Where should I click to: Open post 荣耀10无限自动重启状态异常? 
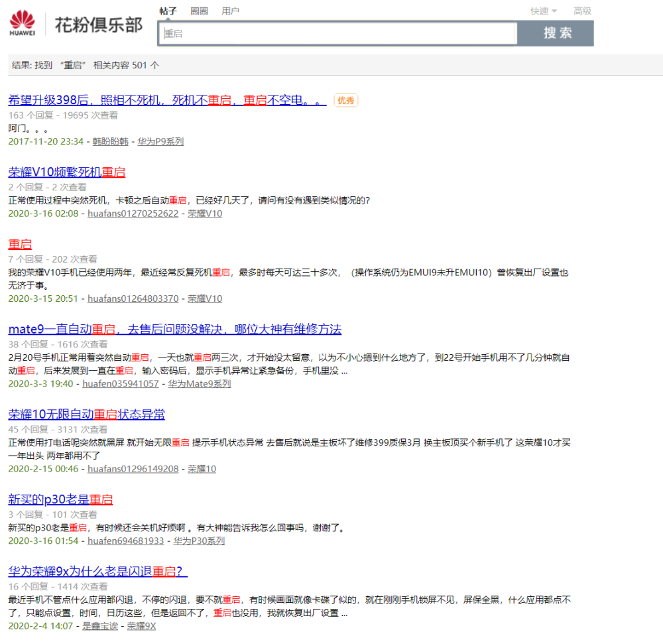click(86, 415)
